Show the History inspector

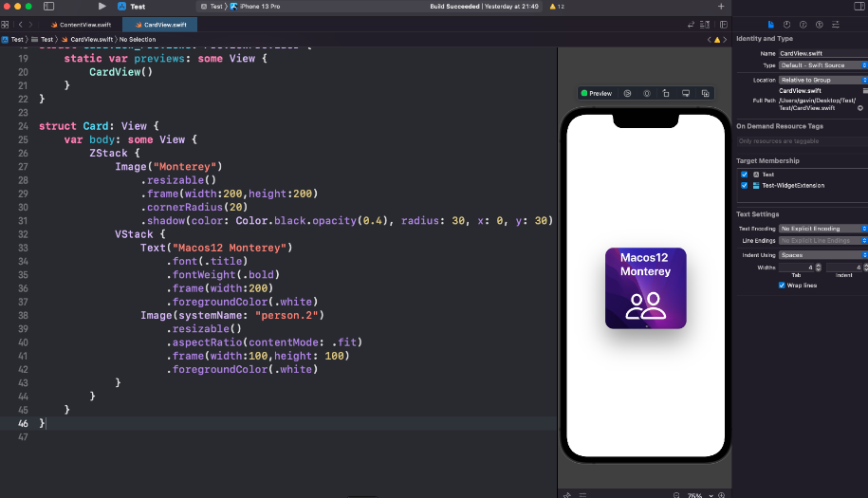point(786,25)
